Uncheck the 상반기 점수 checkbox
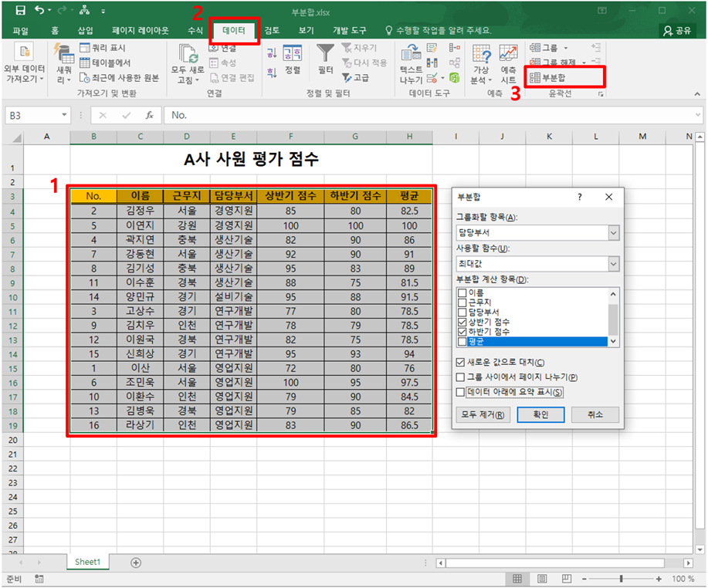This screenshot has height=588, width=708. [x=462, y=323]
